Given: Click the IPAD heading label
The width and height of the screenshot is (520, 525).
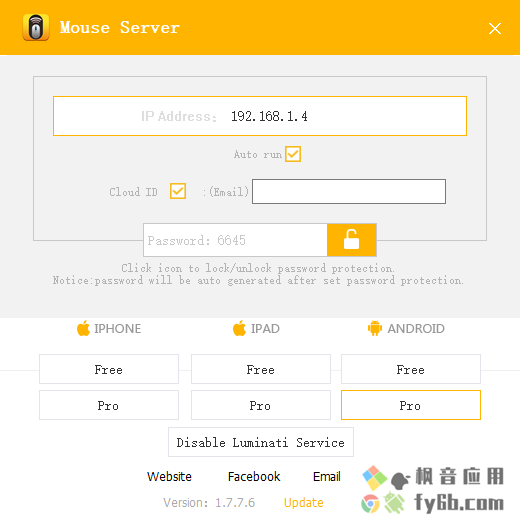Looking at the screenshot, I should [265, 328].
